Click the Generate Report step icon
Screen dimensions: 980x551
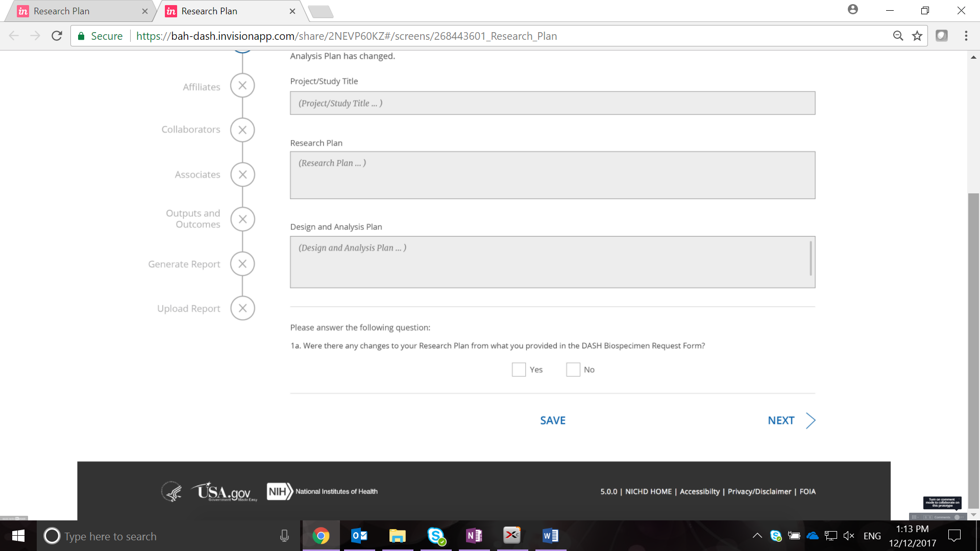click(x=242, y=264)
